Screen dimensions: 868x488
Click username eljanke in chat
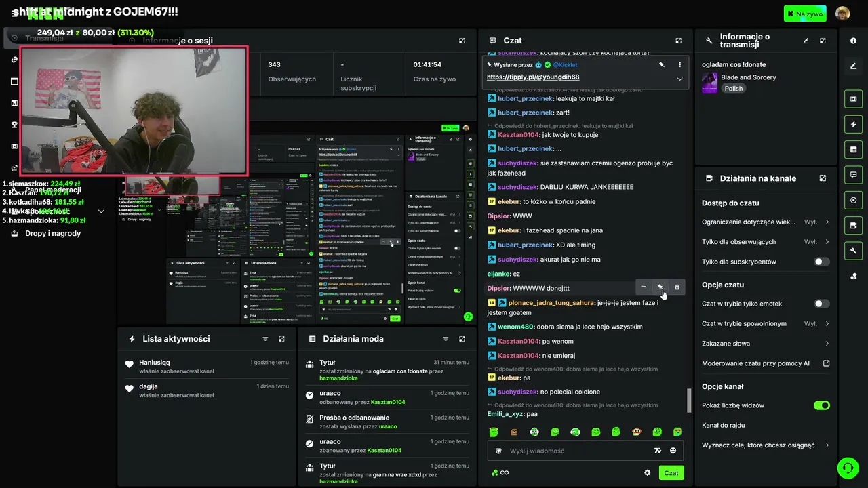click(x=498, y=274)
